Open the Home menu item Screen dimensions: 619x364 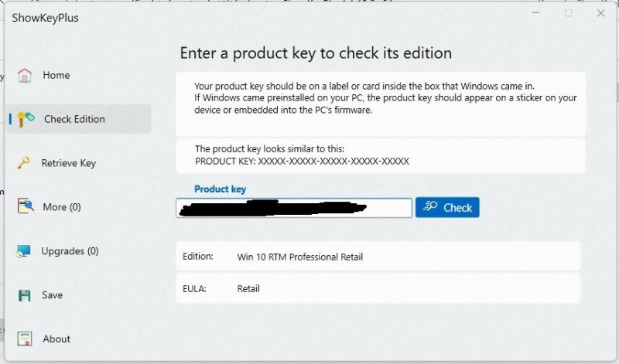point(56,75)
